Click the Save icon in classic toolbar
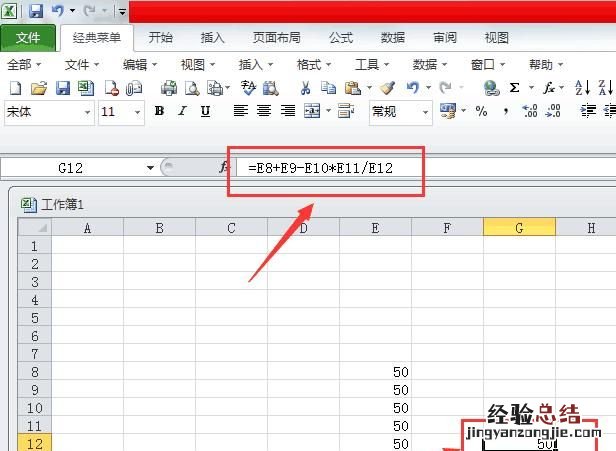 [x=63, y=88]
